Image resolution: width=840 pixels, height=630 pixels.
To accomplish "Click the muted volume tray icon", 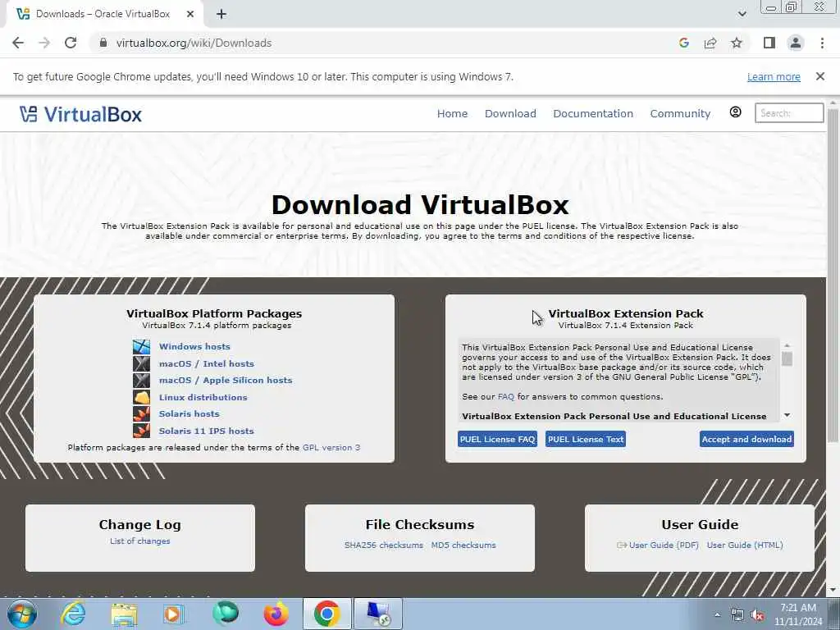I will 757,615.
